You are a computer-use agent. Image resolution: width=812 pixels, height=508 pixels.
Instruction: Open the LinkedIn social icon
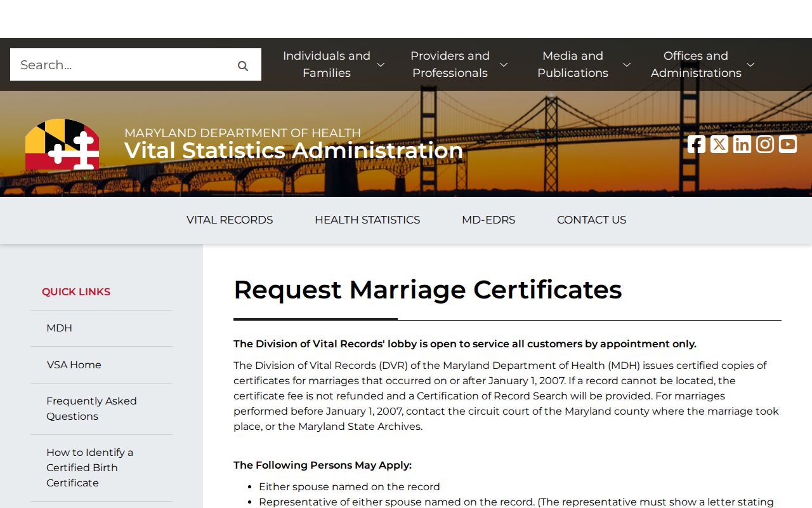point(742,144)
